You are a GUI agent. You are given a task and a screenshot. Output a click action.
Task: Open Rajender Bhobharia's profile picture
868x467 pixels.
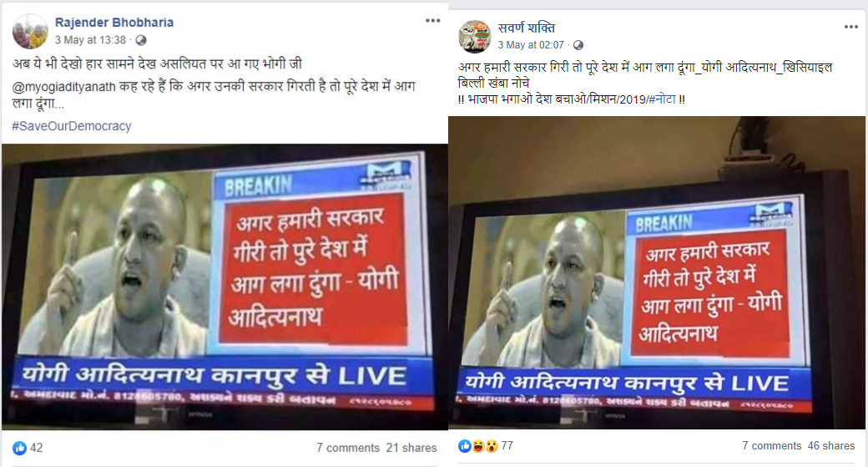(30, 31)
